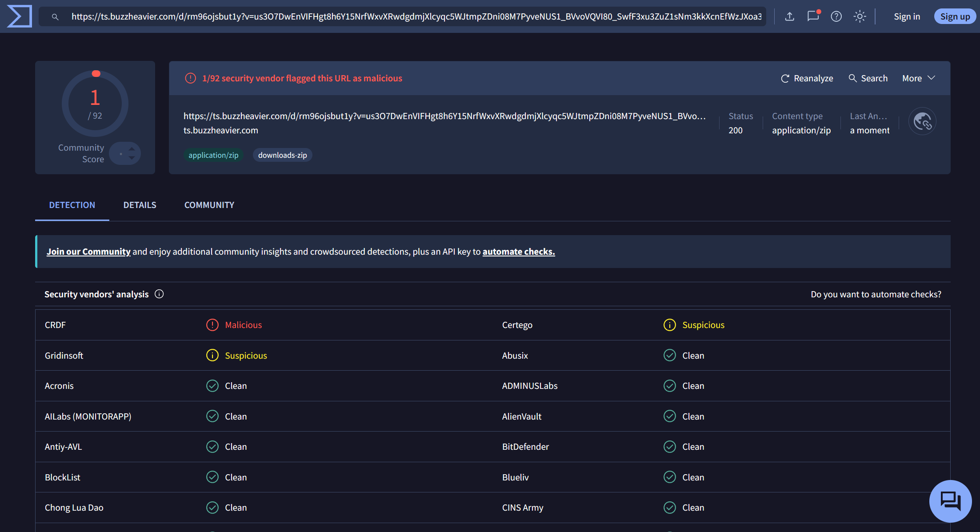Viewport: 980px width, 532px height.
Task: Vote down the community score arrow
Action: point(132,158)
